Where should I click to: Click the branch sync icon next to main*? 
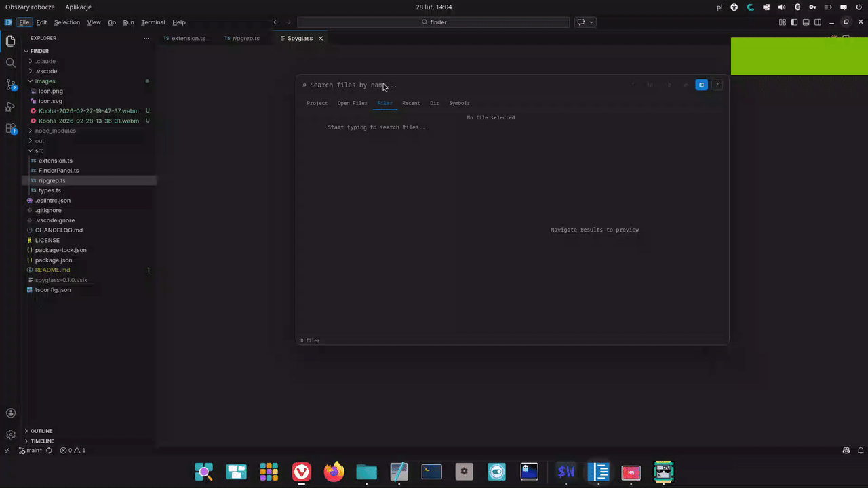pyautogui.click(x=47, y=450)
